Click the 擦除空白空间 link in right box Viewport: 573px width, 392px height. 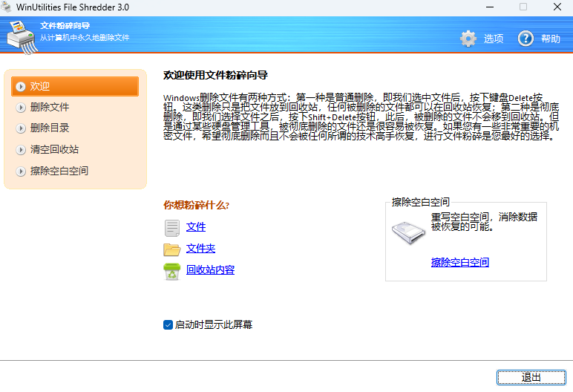tap(459, 262)
